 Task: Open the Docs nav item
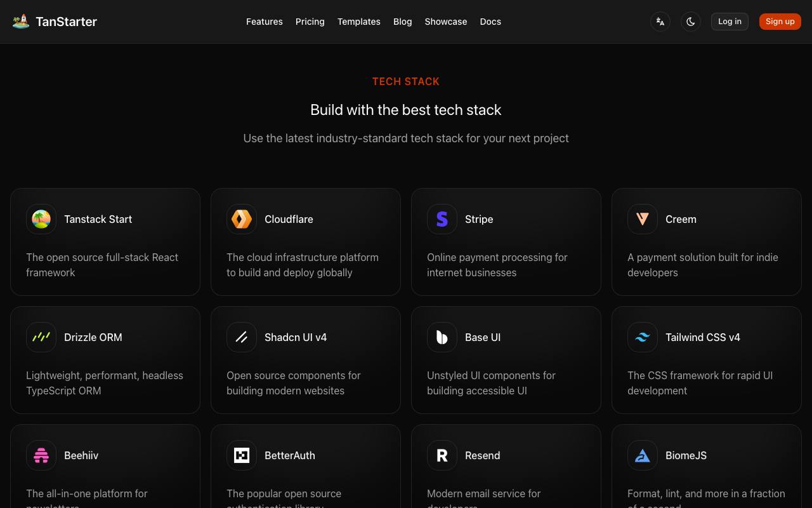coord(490,22)
